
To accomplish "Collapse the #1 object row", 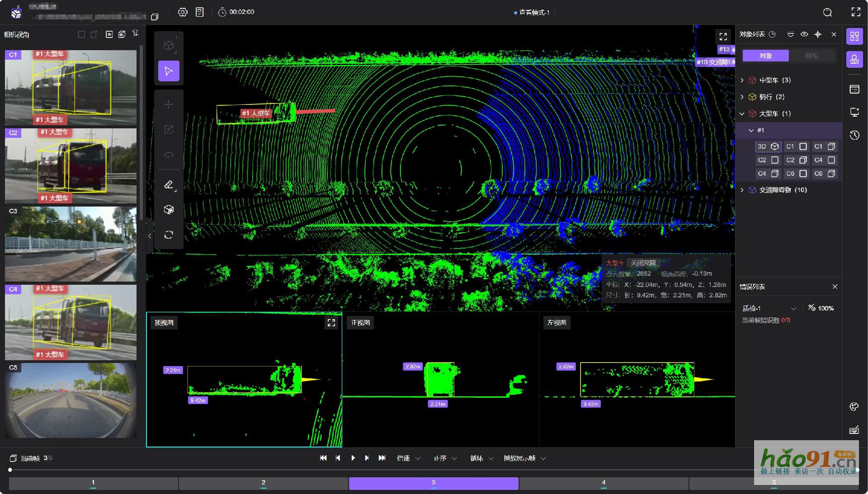I will [x=751, y=130].
